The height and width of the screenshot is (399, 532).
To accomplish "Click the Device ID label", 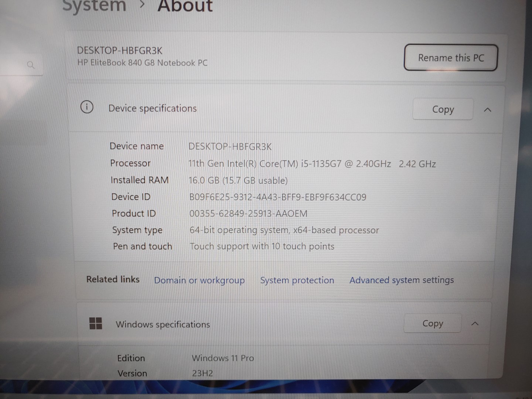I will (x=131, y=197).
